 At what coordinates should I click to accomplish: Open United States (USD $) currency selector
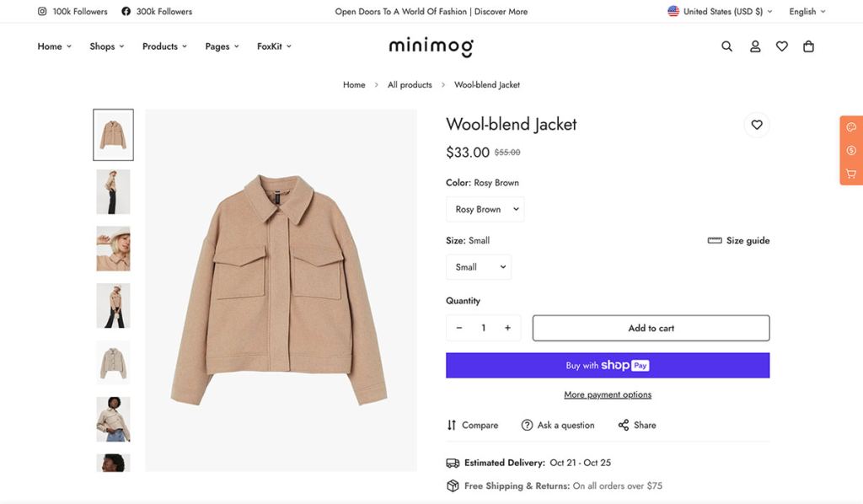tap(720, 12)
